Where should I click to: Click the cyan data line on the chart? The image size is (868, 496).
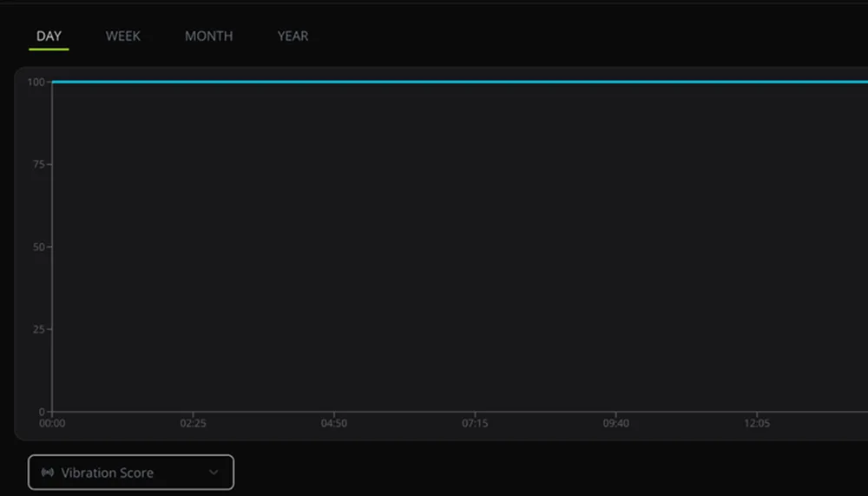(434, 82)
